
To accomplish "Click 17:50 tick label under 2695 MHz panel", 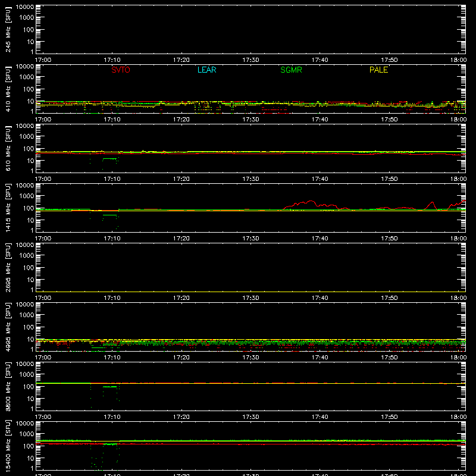I will [389, 298].
